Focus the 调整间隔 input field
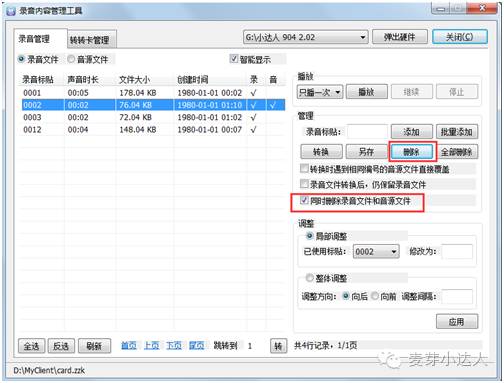The height and width of the screenshot is (383, 504). [457, 296]
